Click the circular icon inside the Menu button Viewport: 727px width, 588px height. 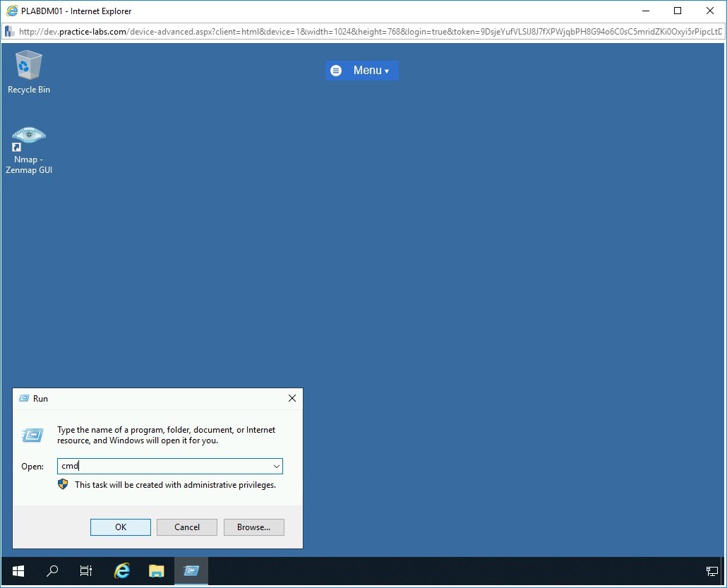click(x=336, y=70)
